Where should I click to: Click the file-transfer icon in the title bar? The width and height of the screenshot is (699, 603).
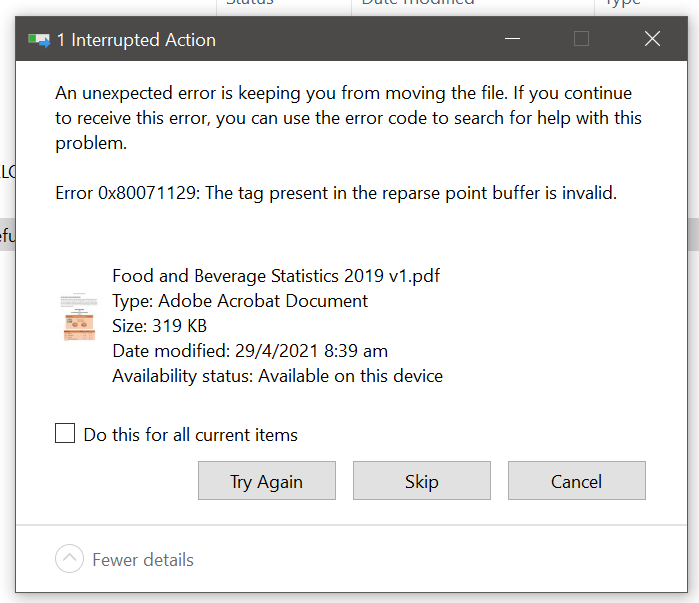coord(39,40)
